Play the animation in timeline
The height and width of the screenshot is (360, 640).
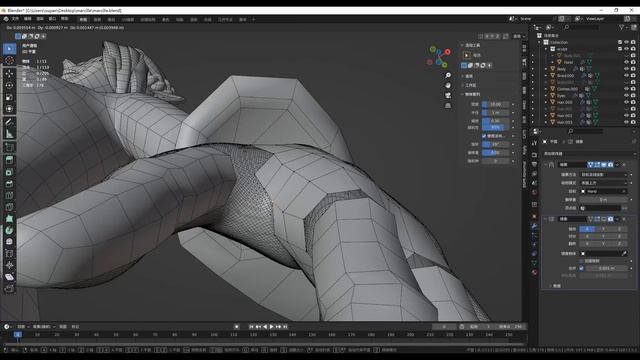tap(271, 327)
